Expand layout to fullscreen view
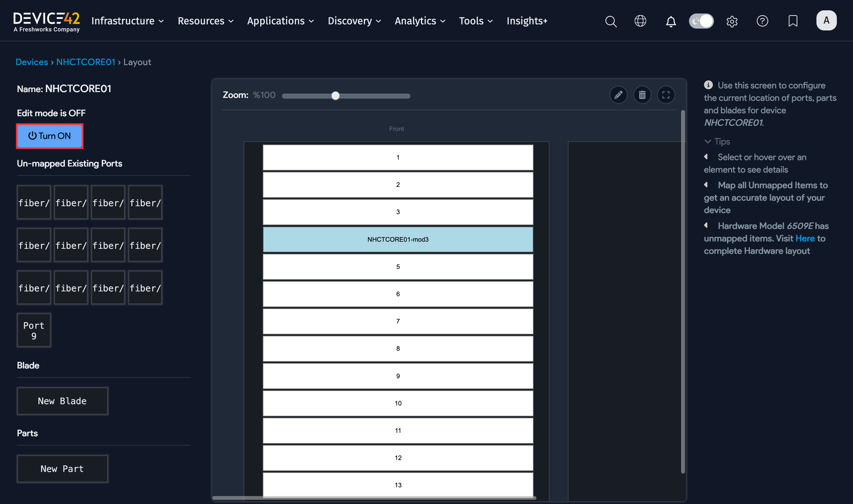The image size is (853, 504). pos(666,95)
